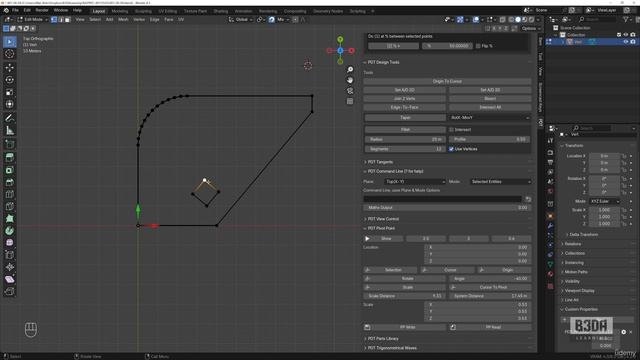Uncheck the Use Vertices checkbox
640x360 pixels.
[x=451, y=149]
